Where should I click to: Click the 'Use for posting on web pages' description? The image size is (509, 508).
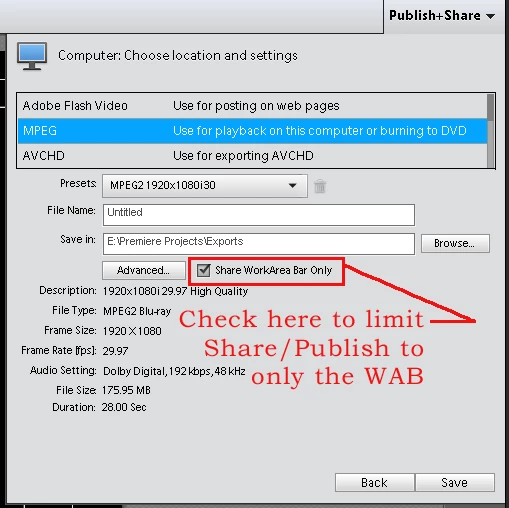click(256, 106)
